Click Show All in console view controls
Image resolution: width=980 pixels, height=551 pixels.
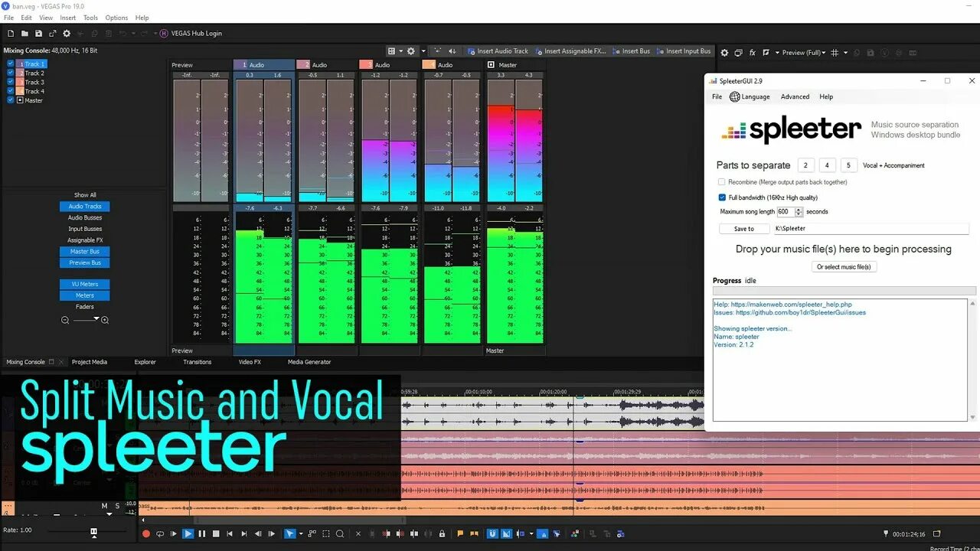pyautogui.click(x=85, y=195)
